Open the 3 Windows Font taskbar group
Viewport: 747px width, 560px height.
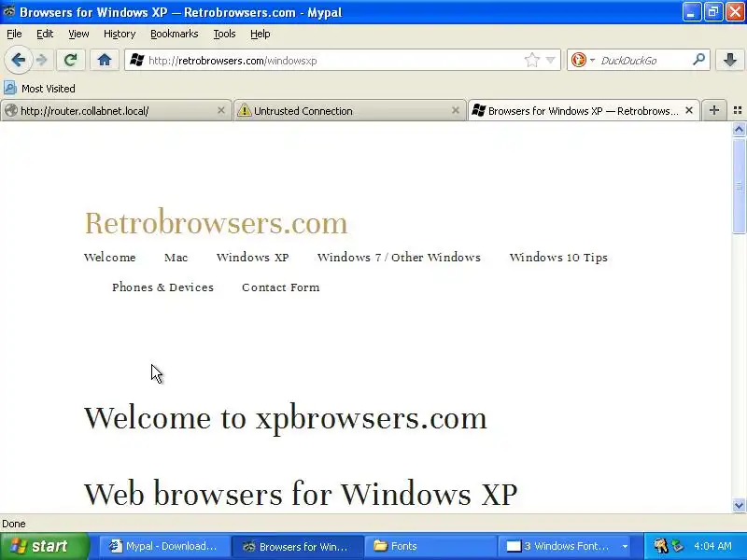tap(567, 546)
